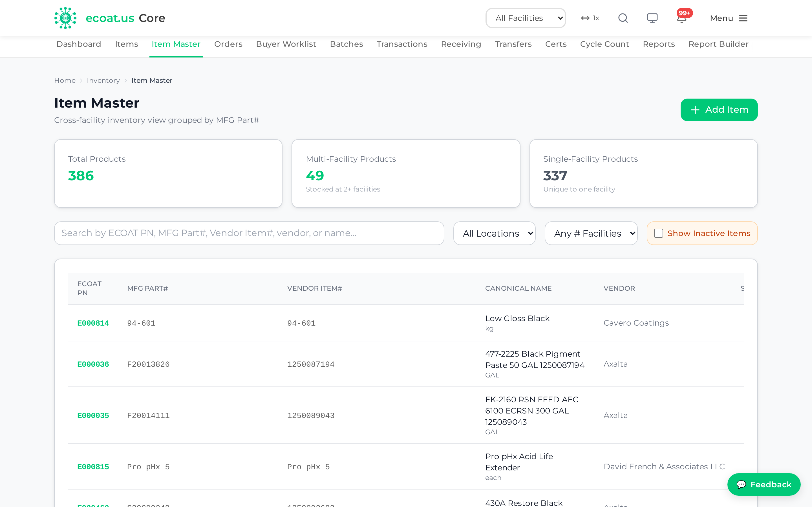Click the plus icon on Add Item
Viewport: 812px width, 507px height.
coord(695,110)
